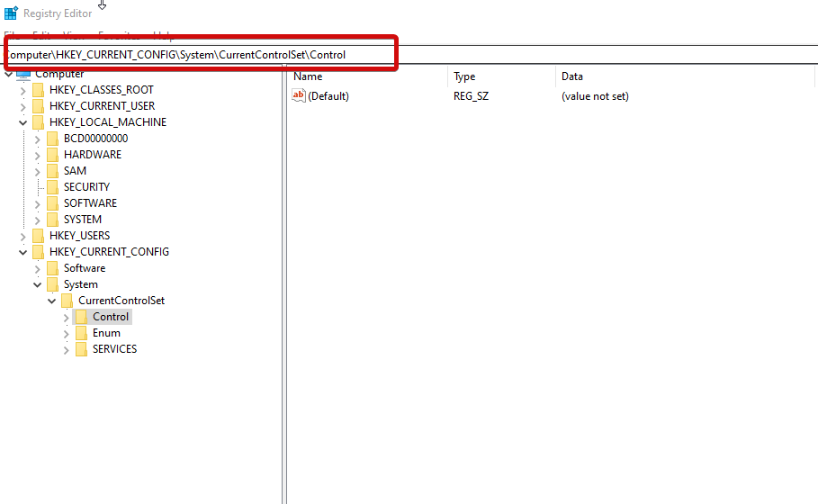This screenshot has height=504, width=818.
Task: Select the Enum key
Action: point(106,333)
